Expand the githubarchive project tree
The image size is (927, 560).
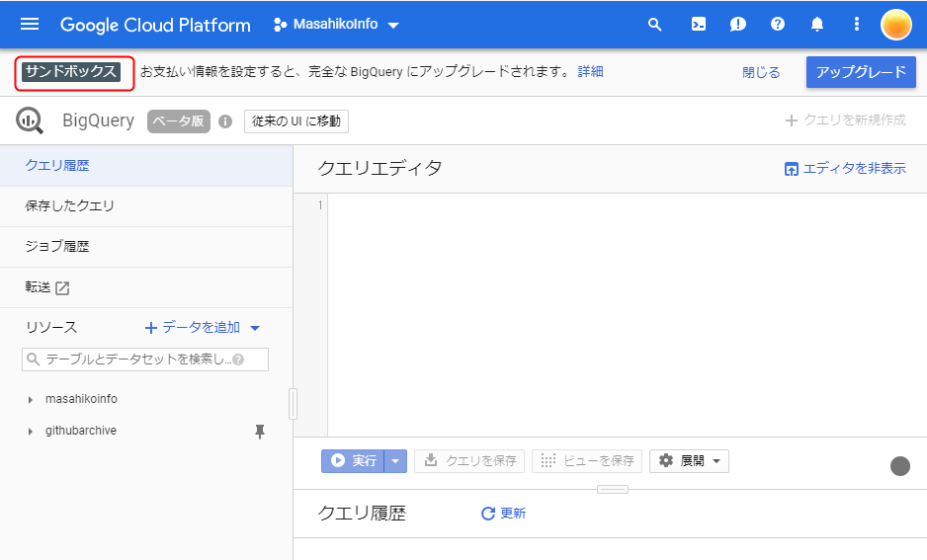click(31, 432)
